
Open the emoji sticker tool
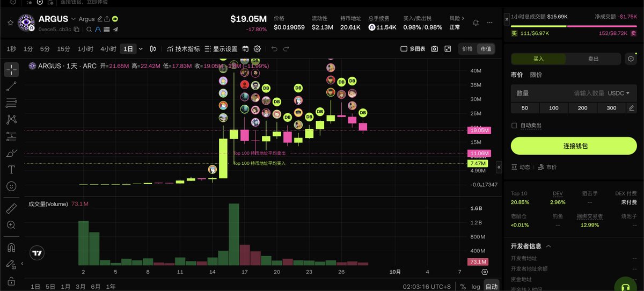pos(11,186)
